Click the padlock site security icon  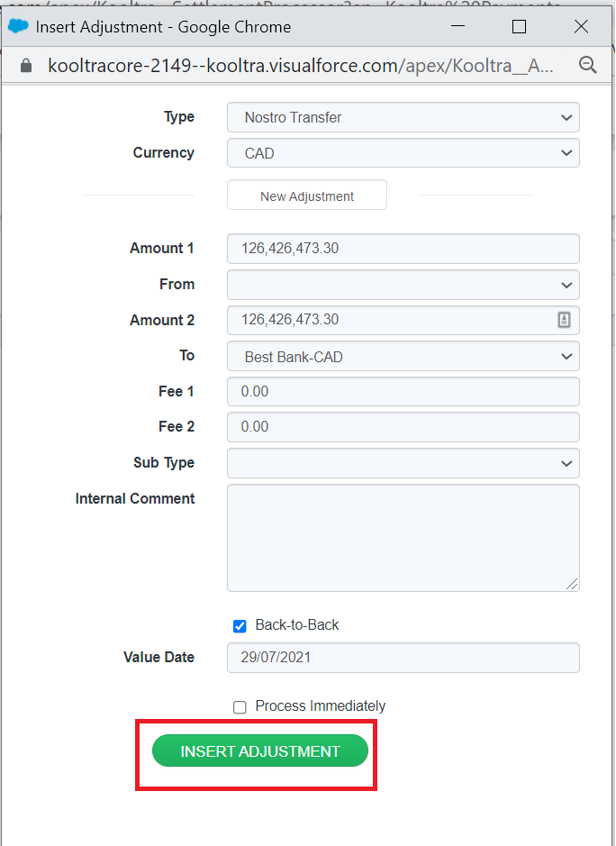[x=25, y=66]
